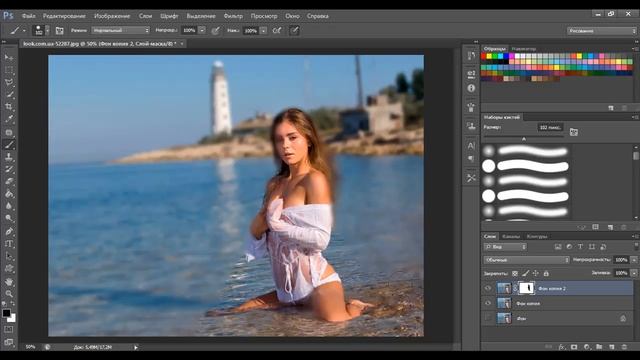This screenshot has height=360, width=640.
Task: Open brush opacity arrow in options bar
Action: click(202, 30)
